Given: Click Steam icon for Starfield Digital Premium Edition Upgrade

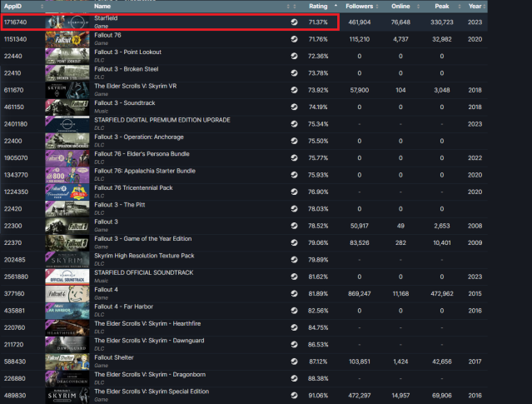Looking at the screenshot, I should 294,124.
